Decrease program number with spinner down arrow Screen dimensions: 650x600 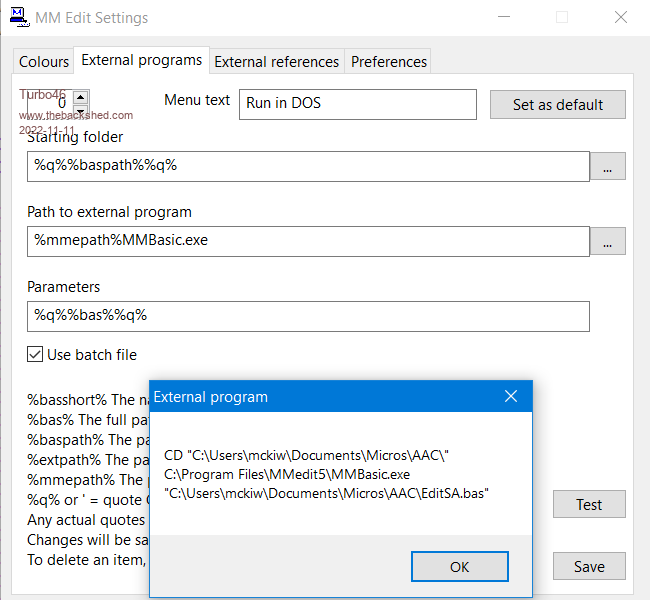tap(81, 109)
